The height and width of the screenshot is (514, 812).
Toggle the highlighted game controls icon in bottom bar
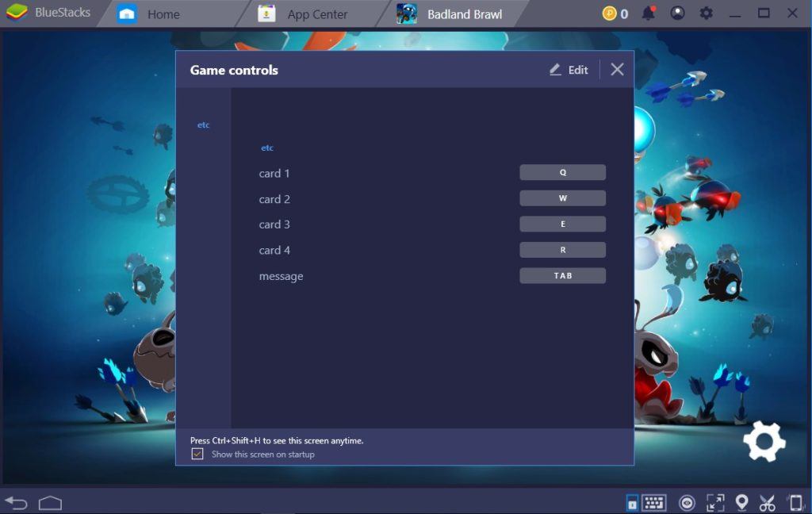(x=632, y=503)
